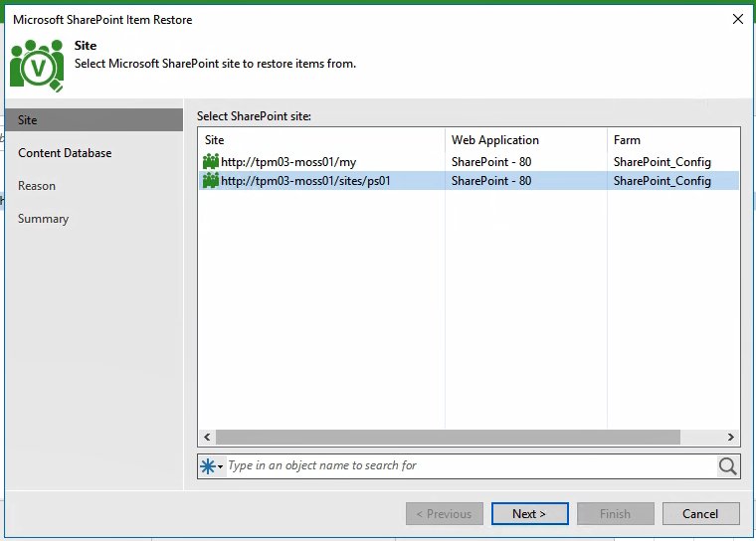Sort by the Web Application column header
This screenshot has width=756, height=541.
[526, 140]
